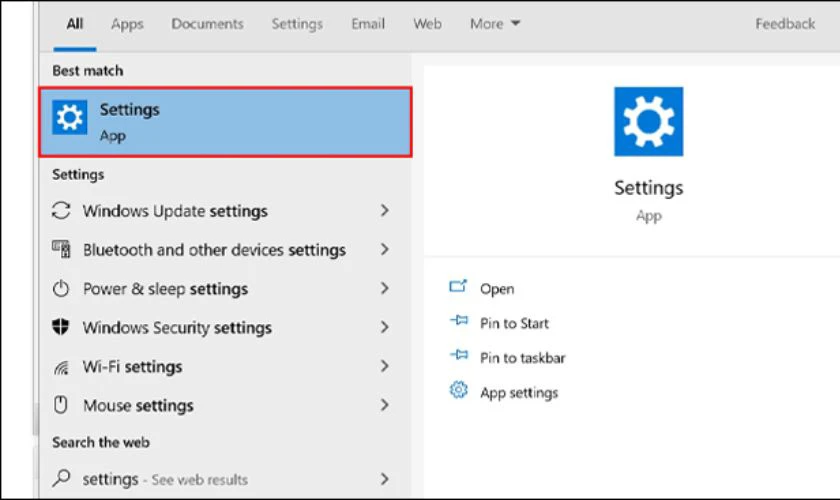Switch to the Email tab
This screenshot has height=500, width=840.
pos(368,24)
